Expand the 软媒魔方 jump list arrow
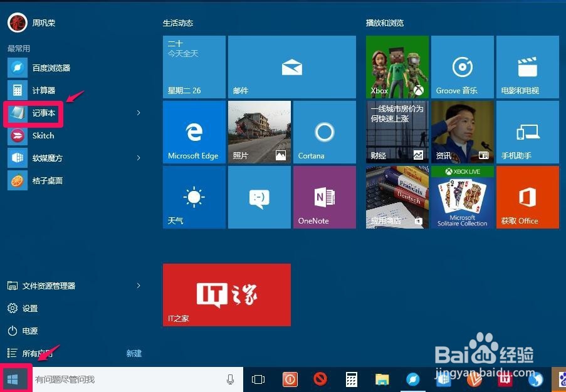Viewport: 566px width, 392px height. pyautogui.click(x=139, y=158)
